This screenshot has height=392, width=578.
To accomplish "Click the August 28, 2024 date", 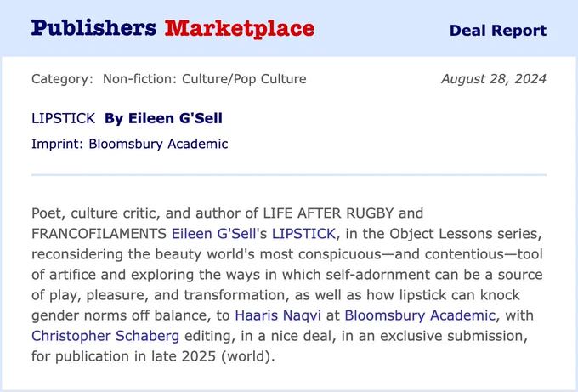I will click(x=494, y=79).
